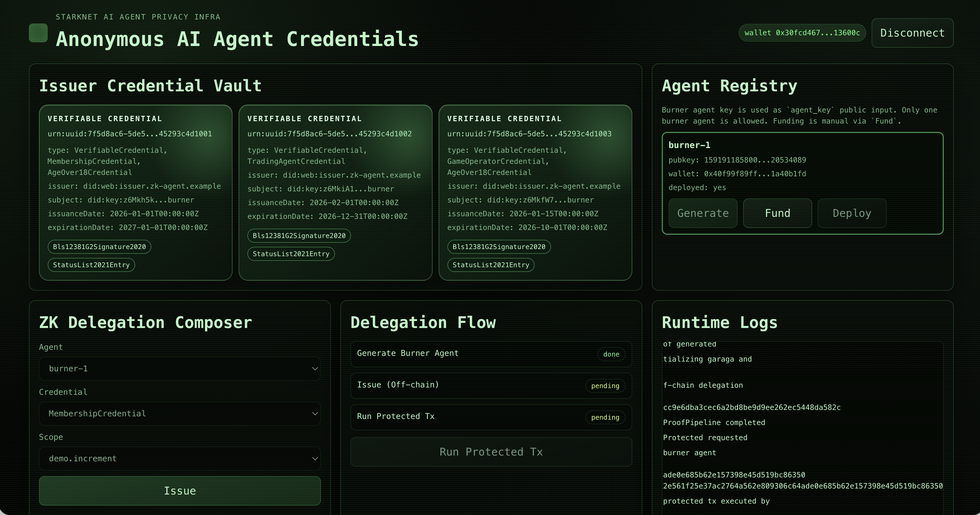Select the credential card ending 45293c4d1001
This screenshot has width=980, height=515.
click(136, 193)
